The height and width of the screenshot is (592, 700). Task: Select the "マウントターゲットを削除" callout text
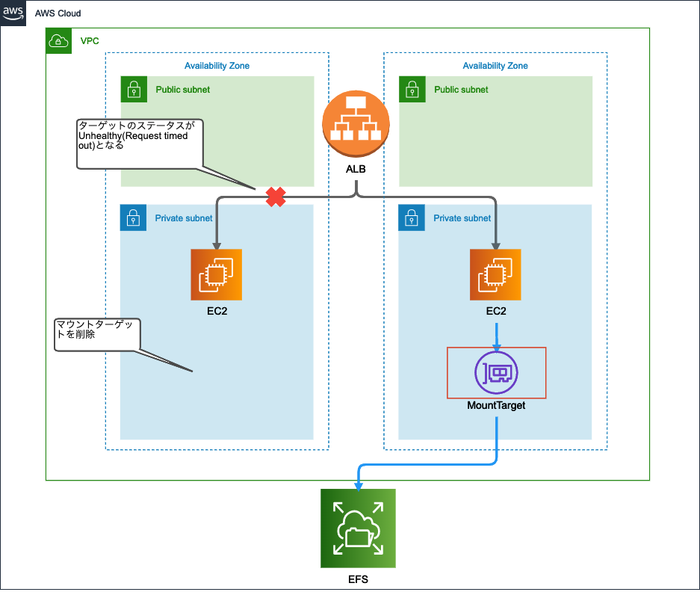tap(94, 330)
